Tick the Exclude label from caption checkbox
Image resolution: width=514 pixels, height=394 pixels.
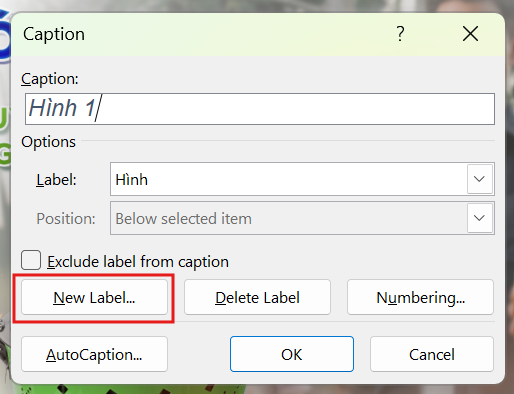click(x=31, y=260)
